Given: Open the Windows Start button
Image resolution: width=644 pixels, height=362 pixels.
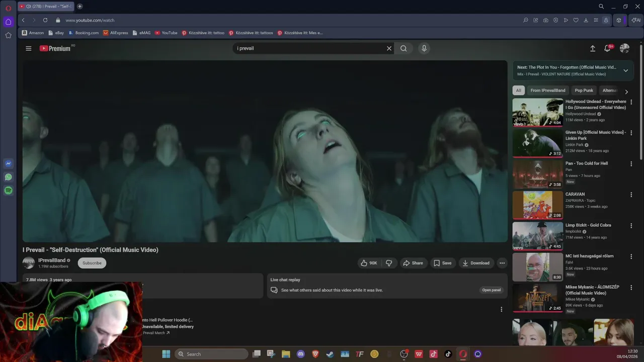Looking at the screenshot, I should tap(166, 354).
